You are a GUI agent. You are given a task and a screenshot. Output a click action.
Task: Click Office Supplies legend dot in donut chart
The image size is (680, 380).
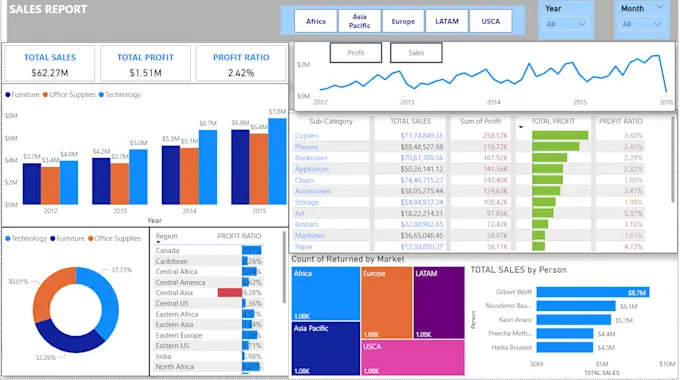(90, 239)
